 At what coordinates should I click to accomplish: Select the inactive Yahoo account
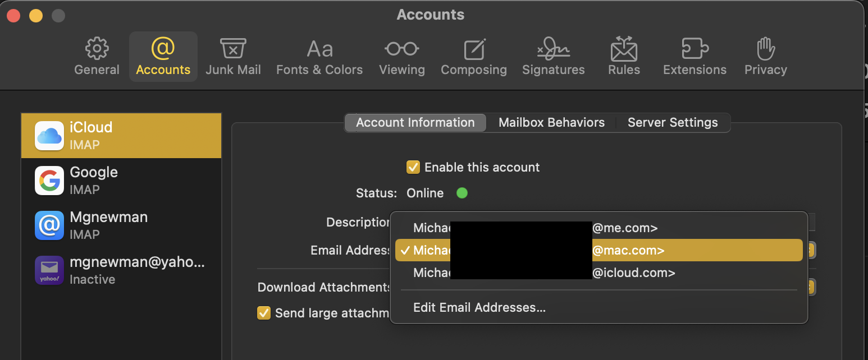[121, 270]
